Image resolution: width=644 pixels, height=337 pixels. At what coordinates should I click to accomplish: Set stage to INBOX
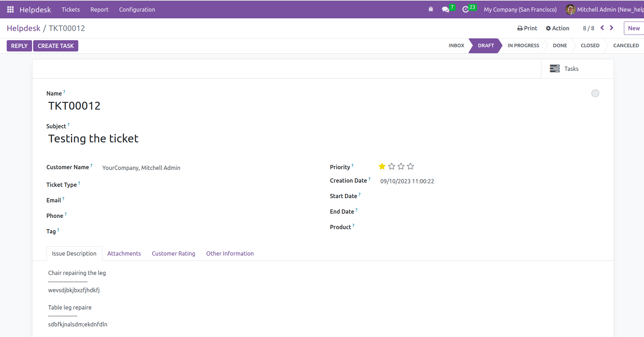pyautogui.click(x=456, y=45)
